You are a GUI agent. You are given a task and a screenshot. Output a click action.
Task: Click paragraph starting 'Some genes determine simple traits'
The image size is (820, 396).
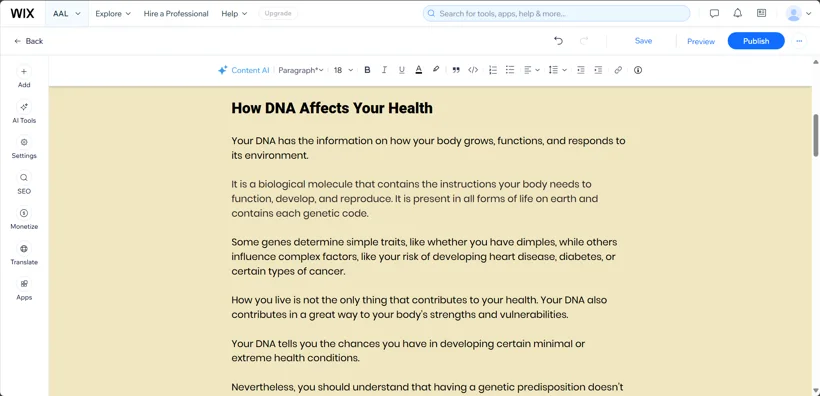click(424, 257)
